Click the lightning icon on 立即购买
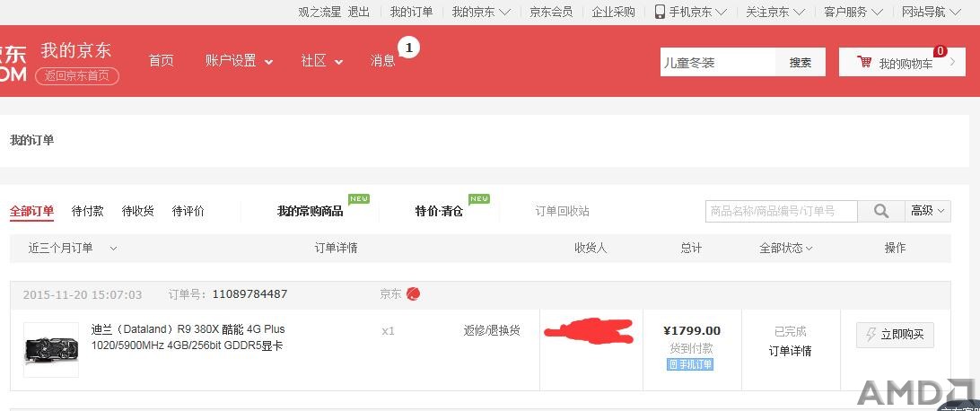The image size is (980, 411). pos(871,335)
